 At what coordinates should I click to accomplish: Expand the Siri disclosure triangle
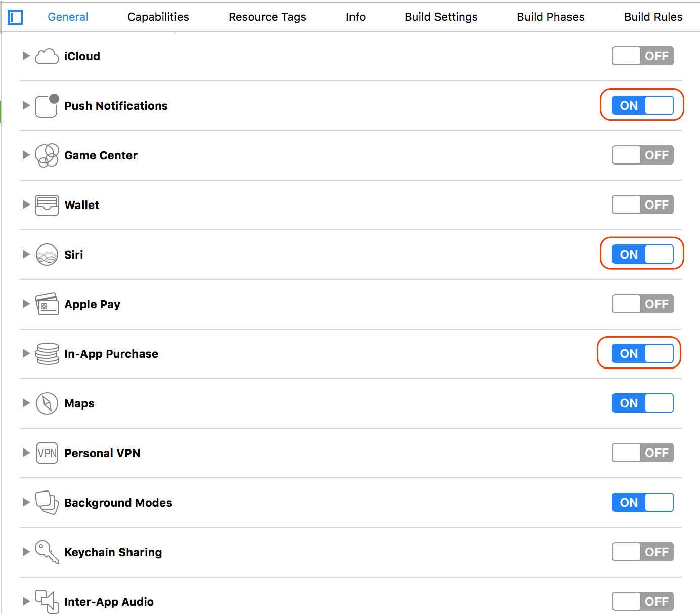26,254
